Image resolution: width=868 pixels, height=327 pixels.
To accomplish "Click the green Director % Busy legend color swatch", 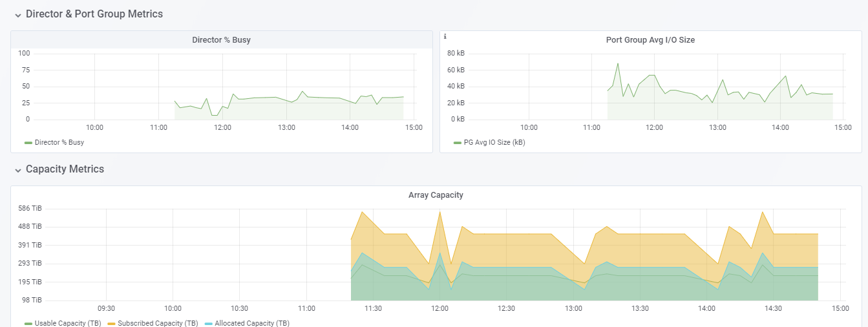I will pos(28,142).
